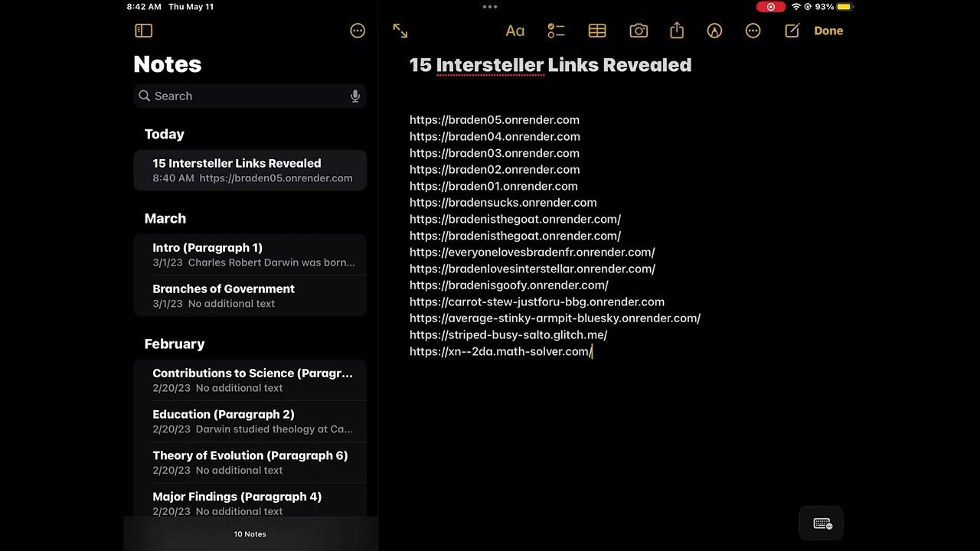Toggle the sidebar panel icon
Viewport: 980px width, 551px height.
pyautogui.click(x=144, y=31)
